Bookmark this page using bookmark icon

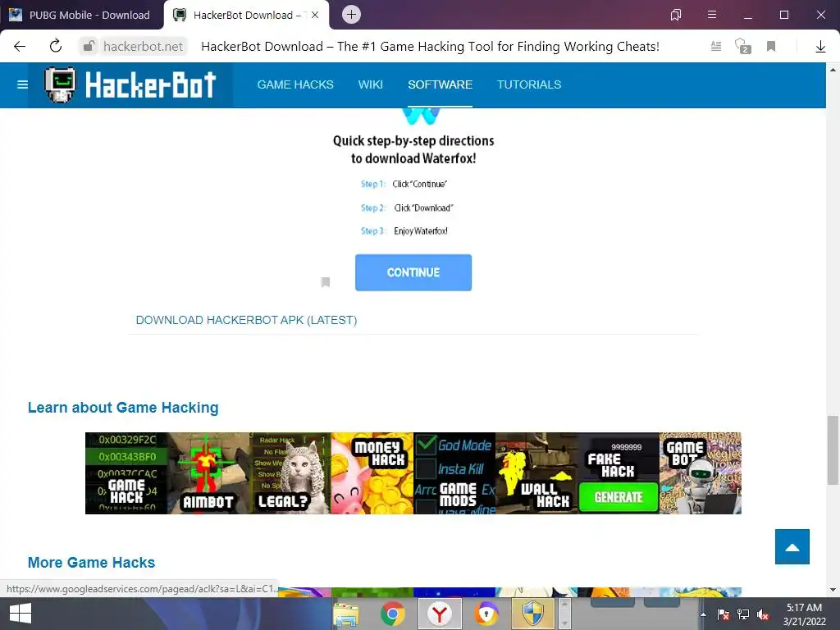point(771,47)
